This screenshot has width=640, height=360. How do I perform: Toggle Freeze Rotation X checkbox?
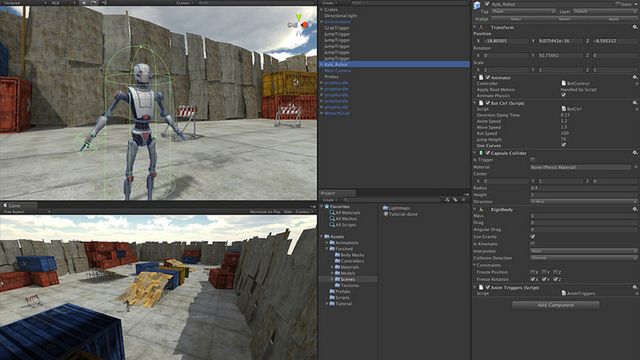[x=533, y=279]
